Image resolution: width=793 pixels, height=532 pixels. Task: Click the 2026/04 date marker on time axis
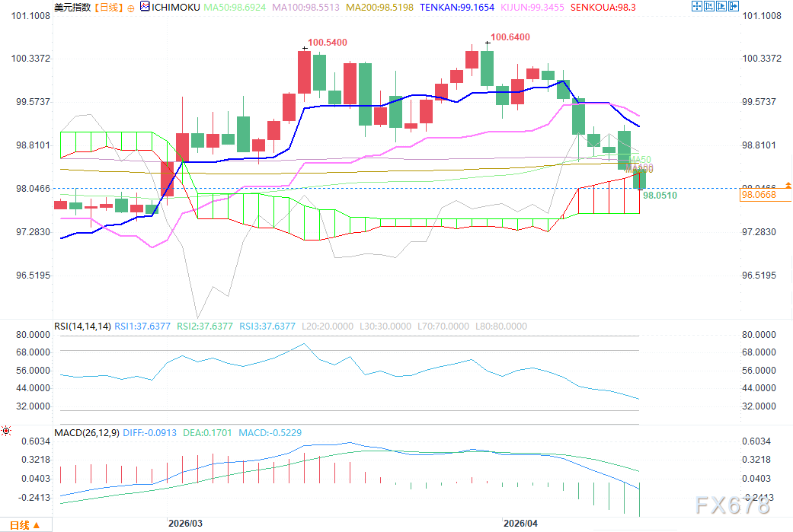[x=520, y=524]
